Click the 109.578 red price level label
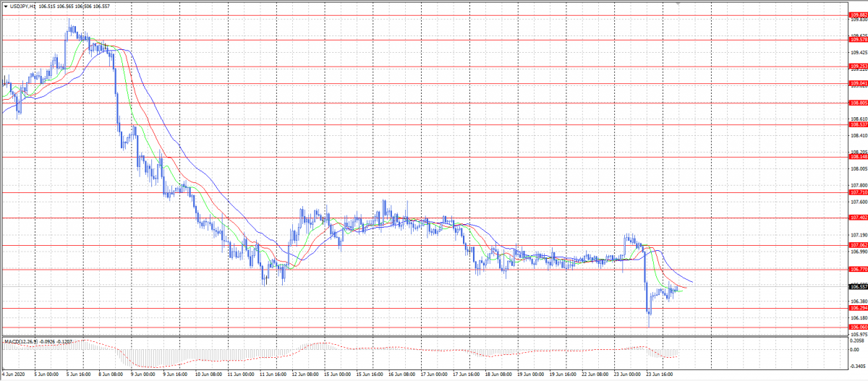The height and width of the screenshot is (381, 868). pos(858,40)
